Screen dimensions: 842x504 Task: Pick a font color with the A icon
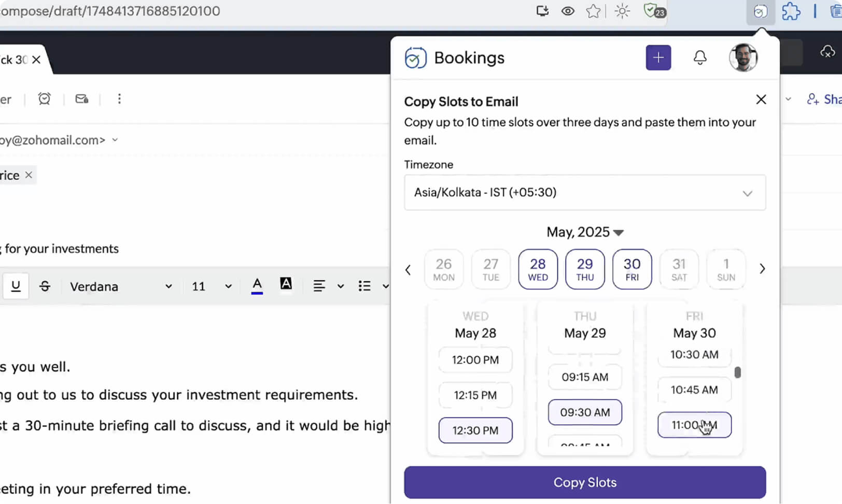257,285
